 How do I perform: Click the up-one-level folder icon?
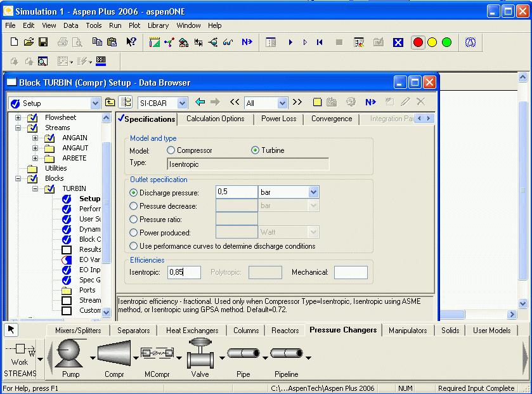tap(110, 102)
